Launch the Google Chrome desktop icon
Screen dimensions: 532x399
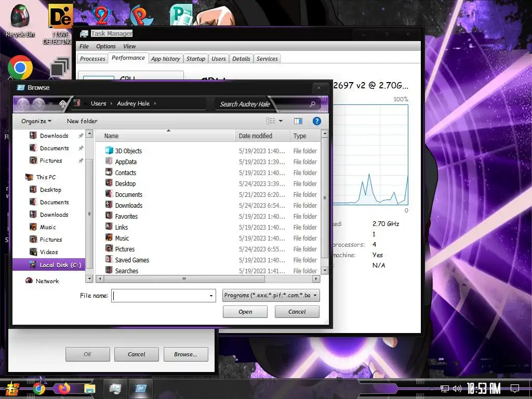coord(20,67)
